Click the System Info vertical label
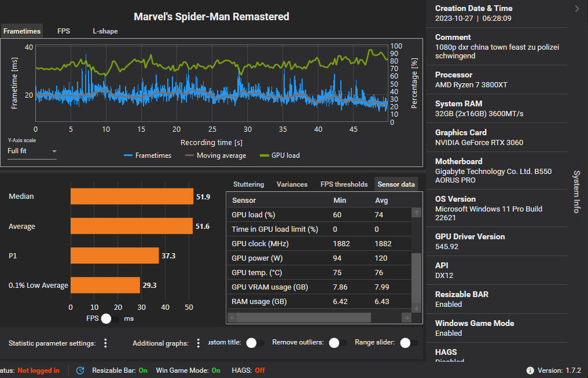 (x=577, y=192)
